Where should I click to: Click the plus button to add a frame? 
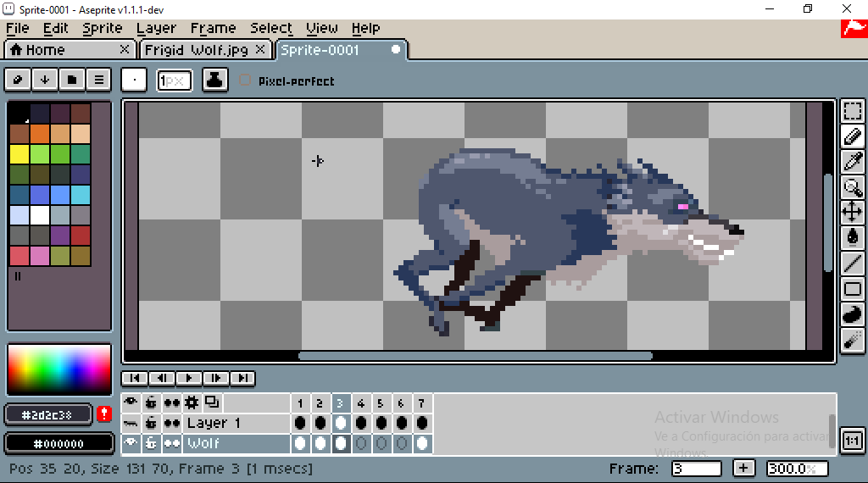coord(743,468)
